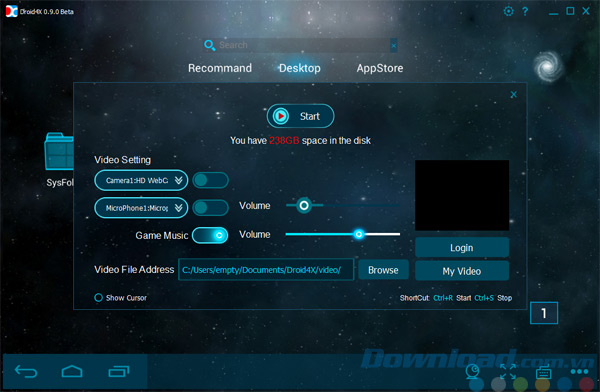Click the Login button
This screenshot has width=600, height=392.
tap(462, 248)
